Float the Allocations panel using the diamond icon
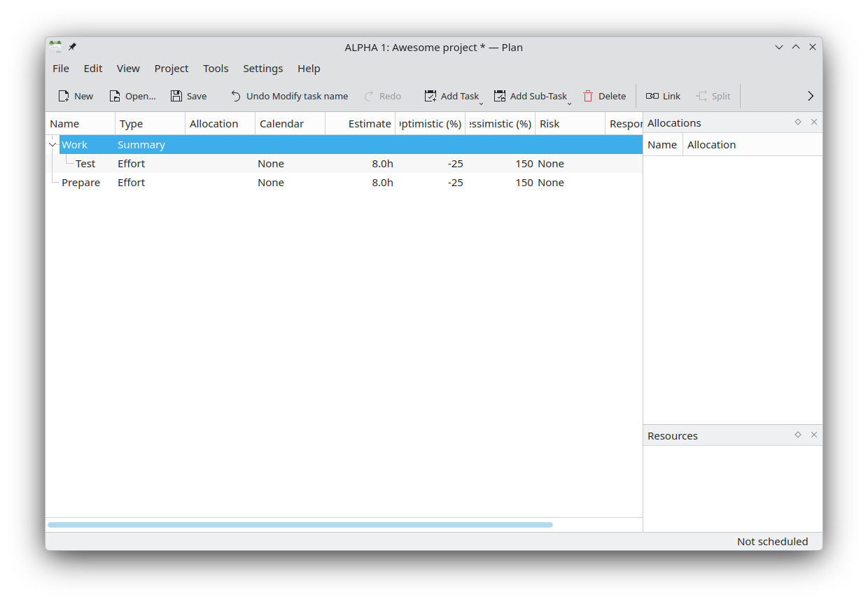This screenshot has width=868, height=604. (798, 122)
